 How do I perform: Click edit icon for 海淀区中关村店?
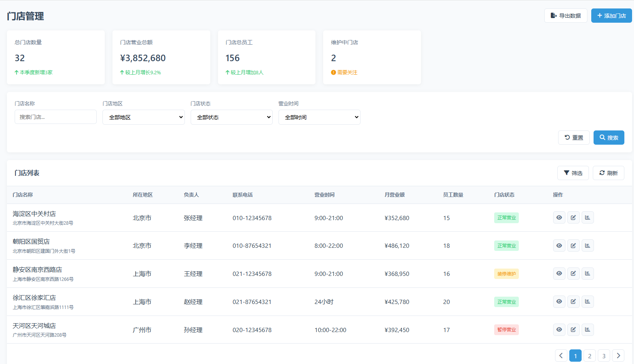tap(573, 218)
